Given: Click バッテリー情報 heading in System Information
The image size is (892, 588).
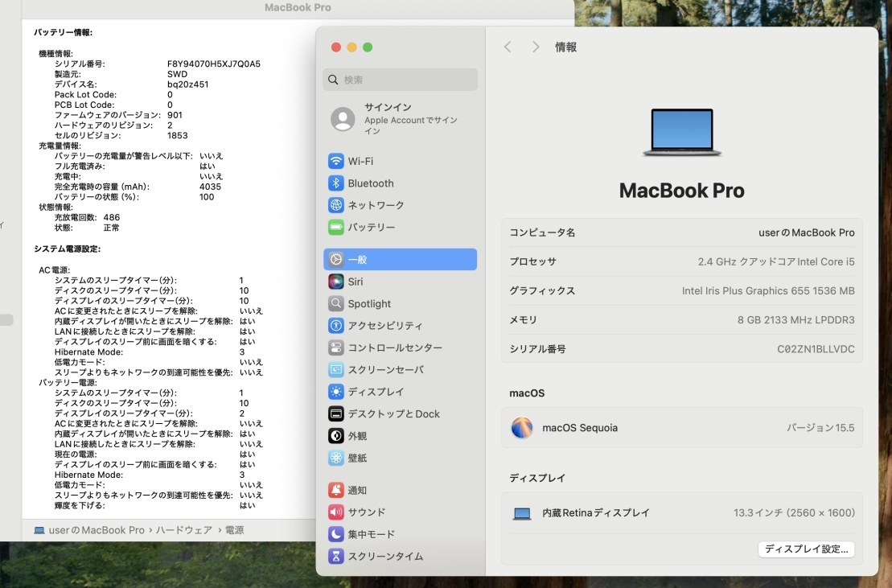Looking at the screenshot, I should click(64, 32).
